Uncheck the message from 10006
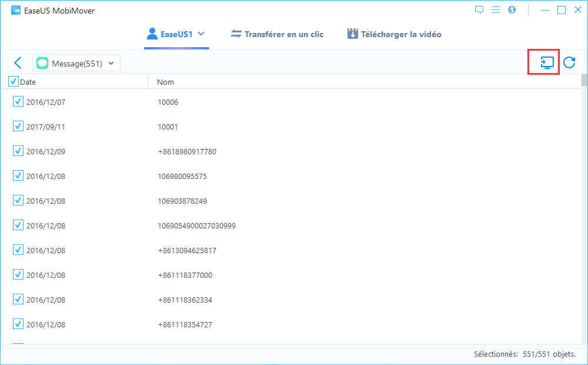 pyautogui.click(x=18, y=102)
